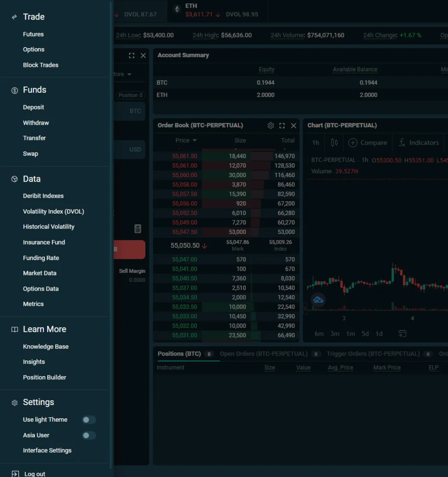
Task: Open Interface Settings
Action: 47,451
